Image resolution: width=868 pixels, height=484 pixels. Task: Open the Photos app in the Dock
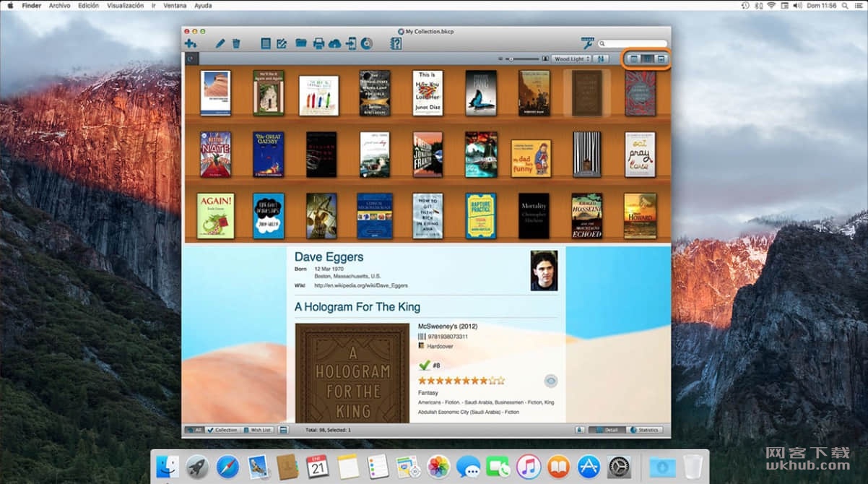pos(438,466)
